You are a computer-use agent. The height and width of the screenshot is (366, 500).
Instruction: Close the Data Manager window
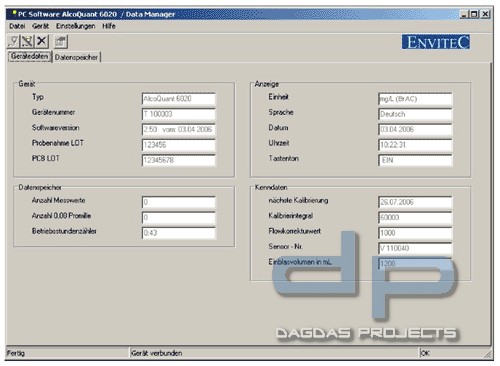(x=486, y=14)
